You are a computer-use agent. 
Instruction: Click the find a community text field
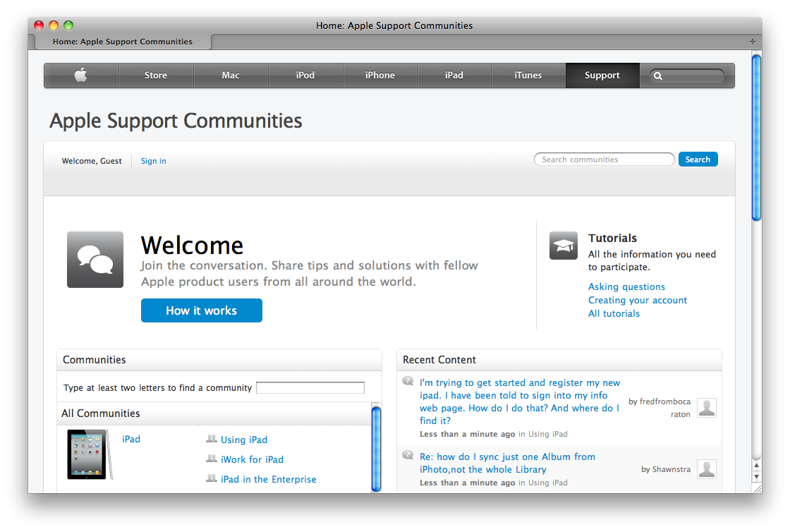pyautogui.click(x=310, y=387)
